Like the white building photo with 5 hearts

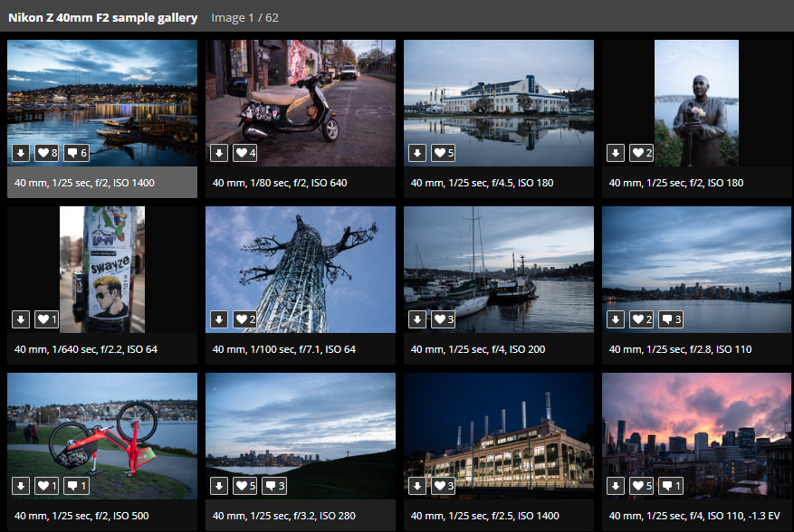point(443,152)
